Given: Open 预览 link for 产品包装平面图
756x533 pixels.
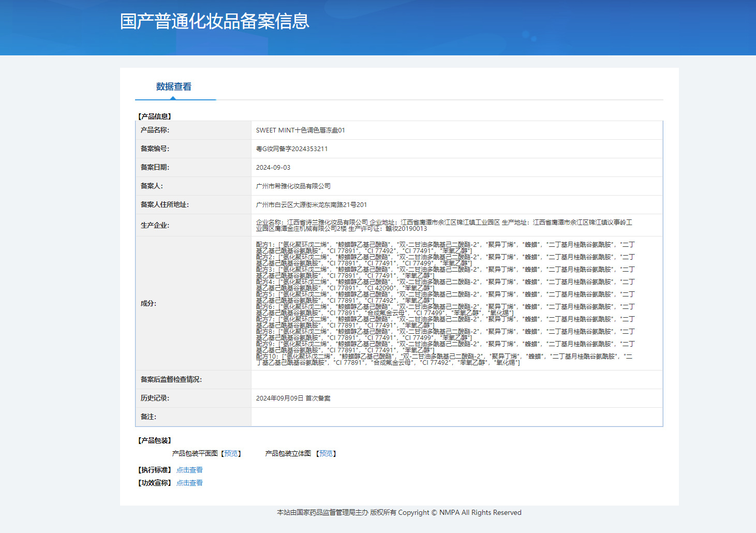Looking at the screenshot, I should [x=231, y=453].
